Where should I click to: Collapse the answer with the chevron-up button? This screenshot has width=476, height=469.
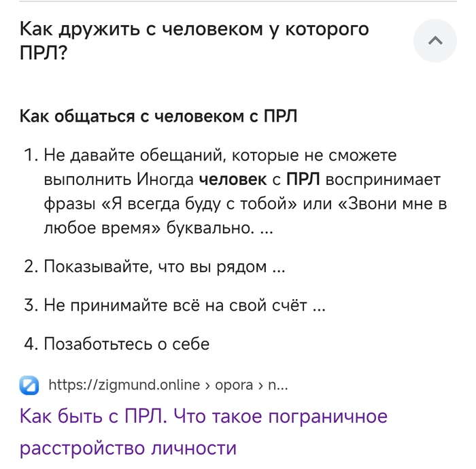(435, 41)
